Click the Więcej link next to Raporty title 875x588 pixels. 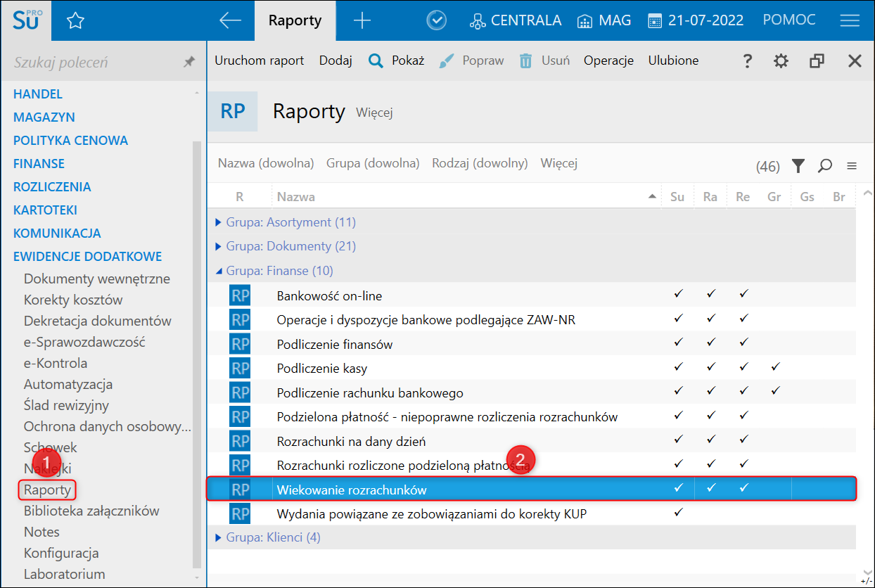(x=374, y=113)
